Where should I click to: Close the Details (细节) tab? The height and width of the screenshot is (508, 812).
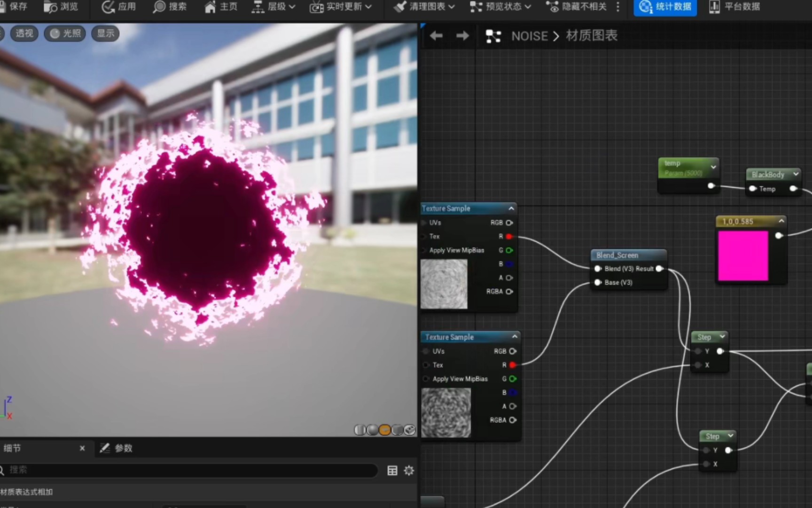(82, 448)
